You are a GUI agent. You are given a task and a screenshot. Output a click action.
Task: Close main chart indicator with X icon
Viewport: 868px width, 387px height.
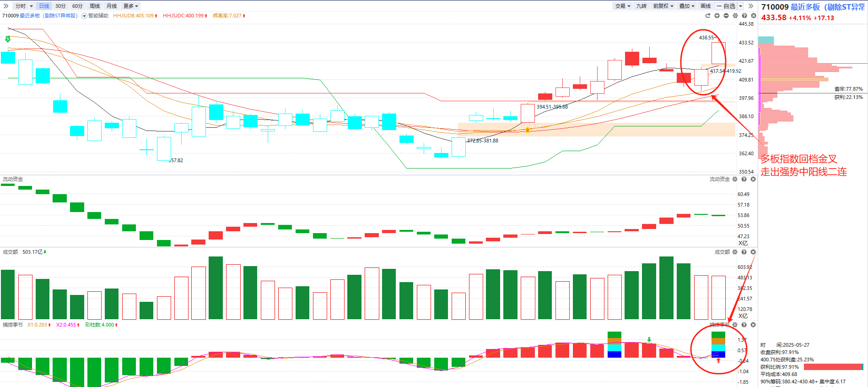point(754,16)
